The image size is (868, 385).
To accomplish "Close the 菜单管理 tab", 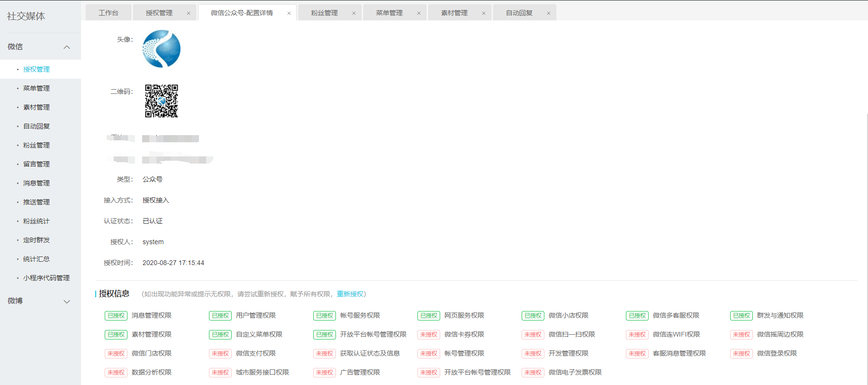I will click(419, 13).
